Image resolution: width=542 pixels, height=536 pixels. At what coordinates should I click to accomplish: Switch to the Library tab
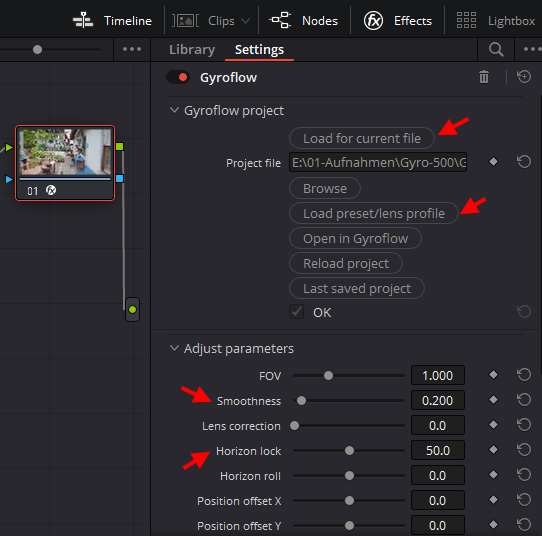click(192, 50)
